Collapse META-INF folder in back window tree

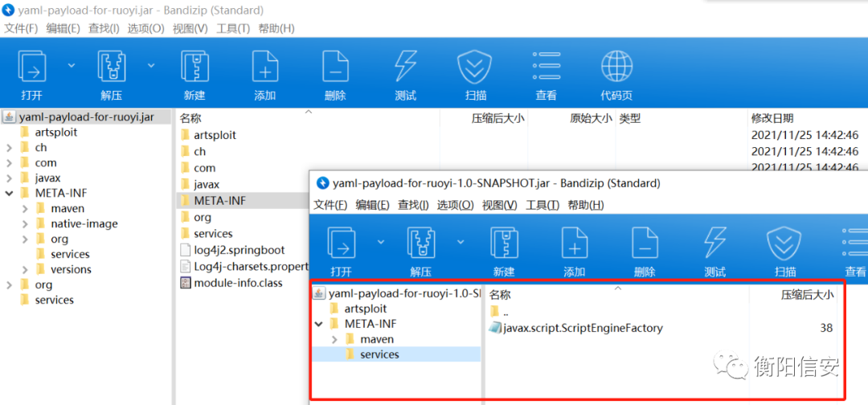tap(10, 194)
